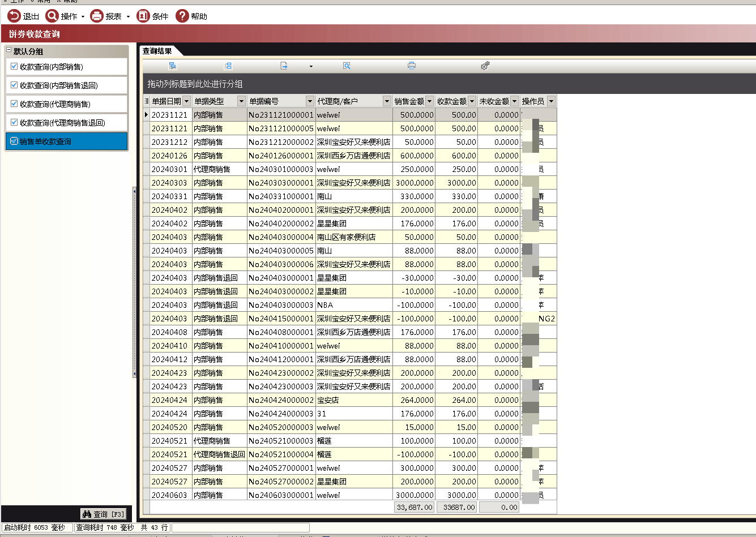Click the sales amount 600.0000
Screen dimensions: 756x537
(x=414, y=156)
